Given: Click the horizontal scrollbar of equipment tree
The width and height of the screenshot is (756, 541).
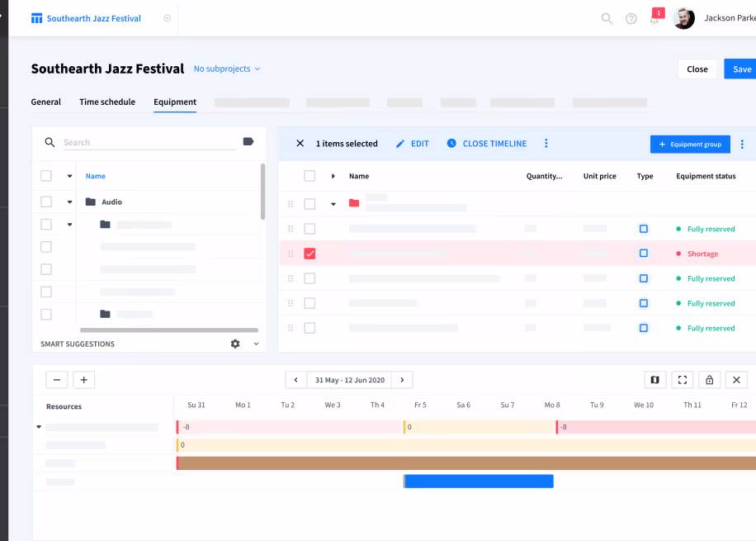Looking at the screenshot, I should pyautogui.click(x=169, y=330).
